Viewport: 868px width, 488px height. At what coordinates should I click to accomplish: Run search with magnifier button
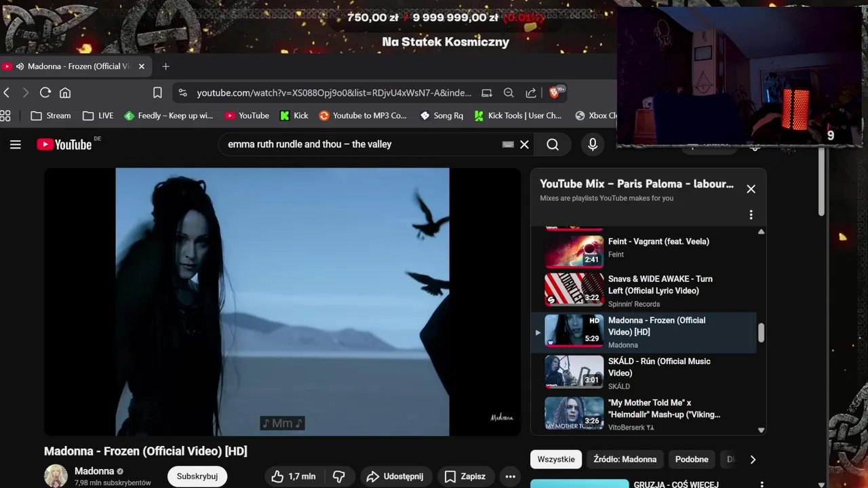tap(553, 144)
